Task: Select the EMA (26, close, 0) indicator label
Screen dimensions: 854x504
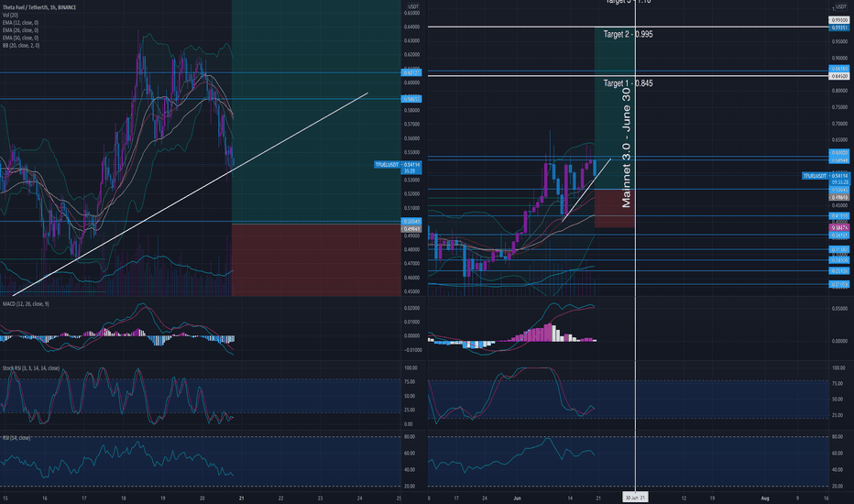Action: [20, 30]
